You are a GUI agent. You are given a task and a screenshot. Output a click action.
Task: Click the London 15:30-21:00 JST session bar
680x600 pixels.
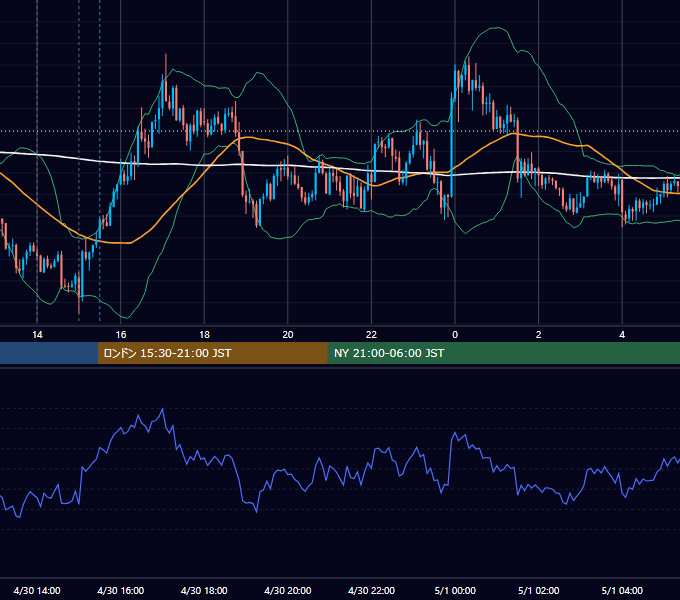click(212, 353)
